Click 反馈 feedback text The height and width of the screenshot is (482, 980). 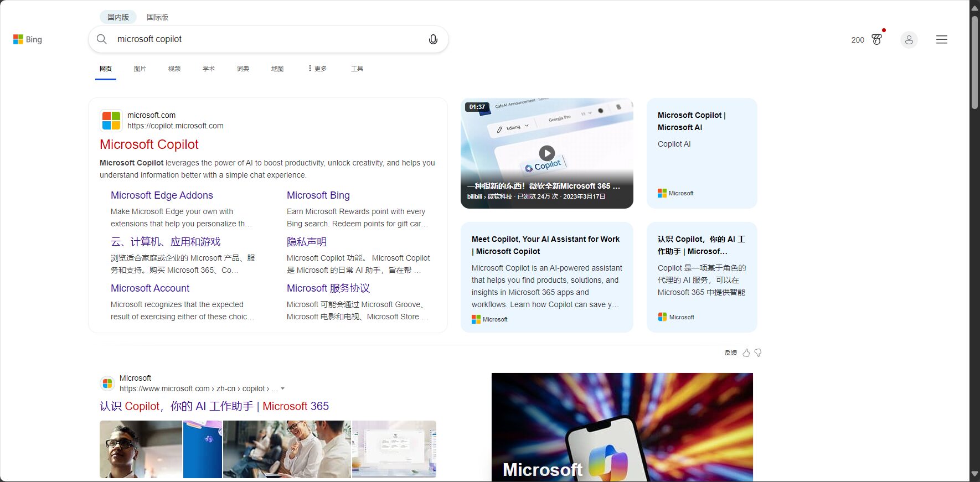731,353
